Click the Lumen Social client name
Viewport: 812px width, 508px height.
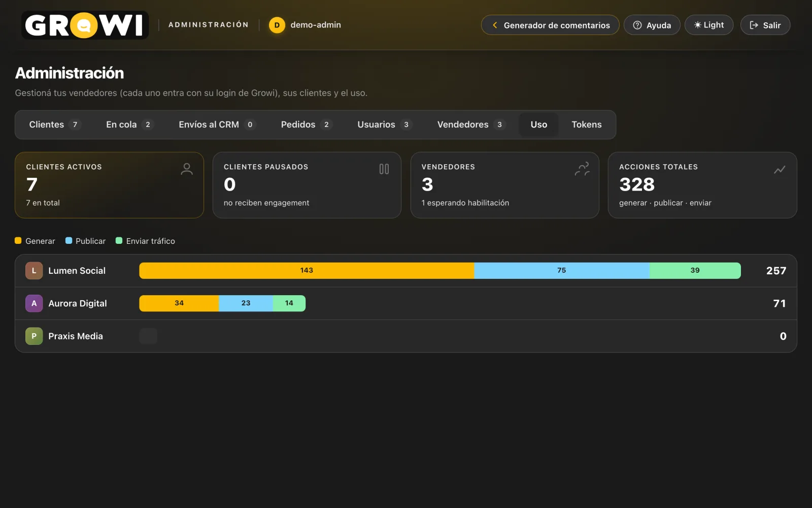click(77, 271)
